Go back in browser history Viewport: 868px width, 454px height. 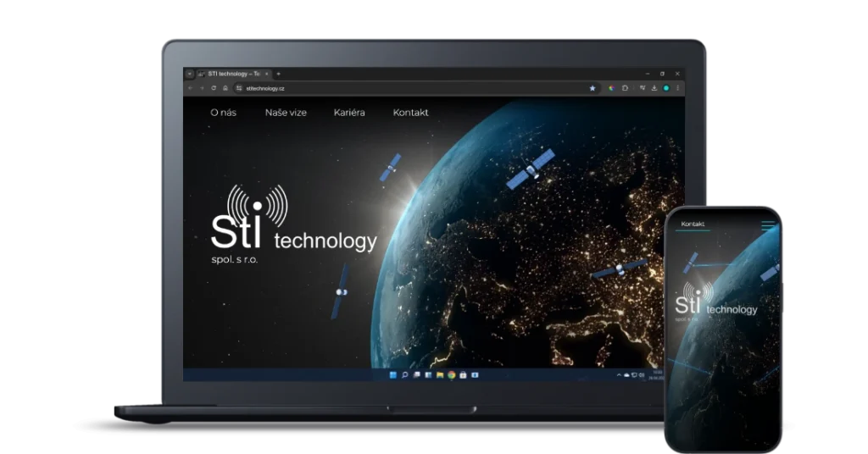[x=191, y=88]
